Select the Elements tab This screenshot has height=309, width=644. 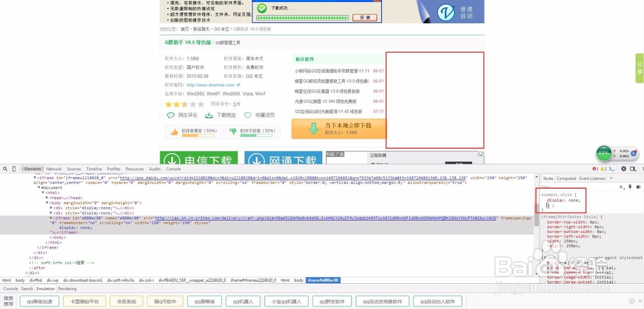pyautogui.click(x=32, y=169)
